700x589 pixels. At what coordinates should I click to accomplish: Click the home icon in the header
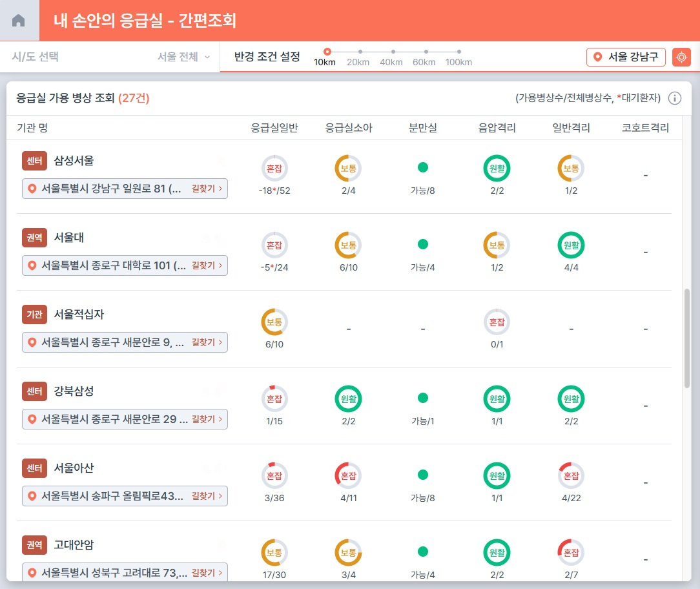[18, 19]
